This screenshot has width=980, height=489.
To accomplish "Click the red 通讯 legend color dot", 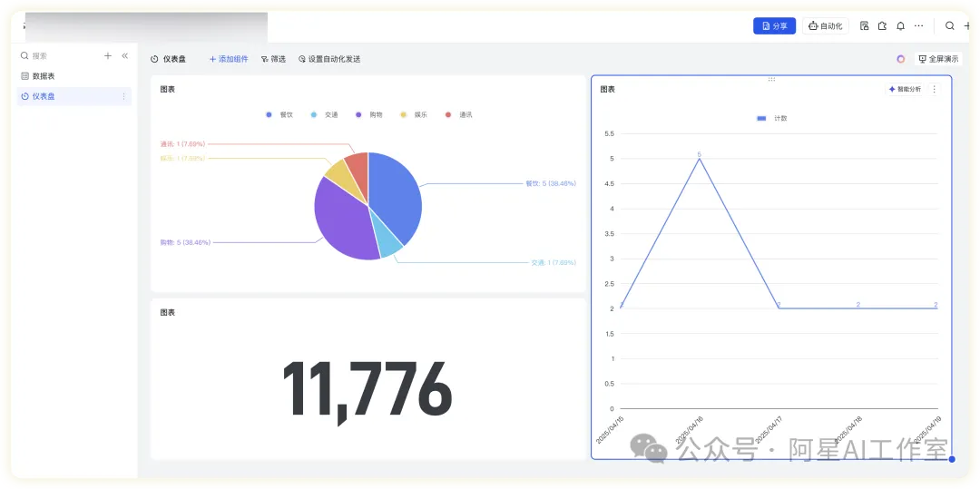I will click(447, 115).
